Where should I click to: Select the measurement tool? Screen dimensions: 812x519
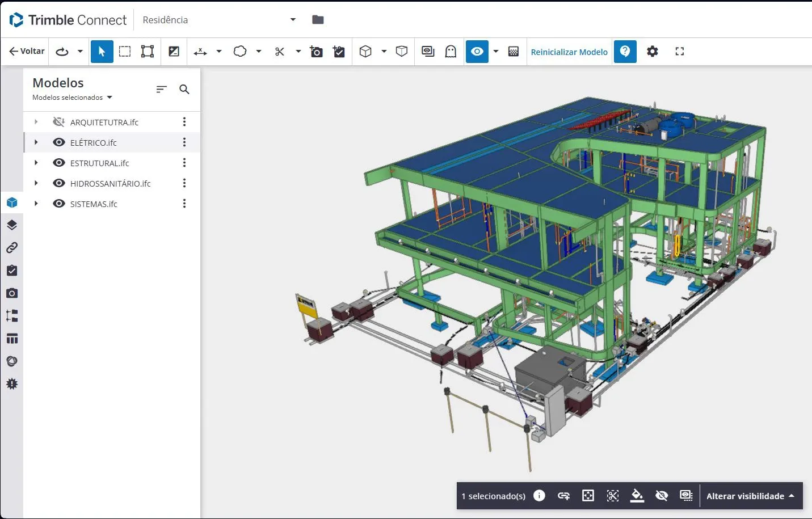200,52
